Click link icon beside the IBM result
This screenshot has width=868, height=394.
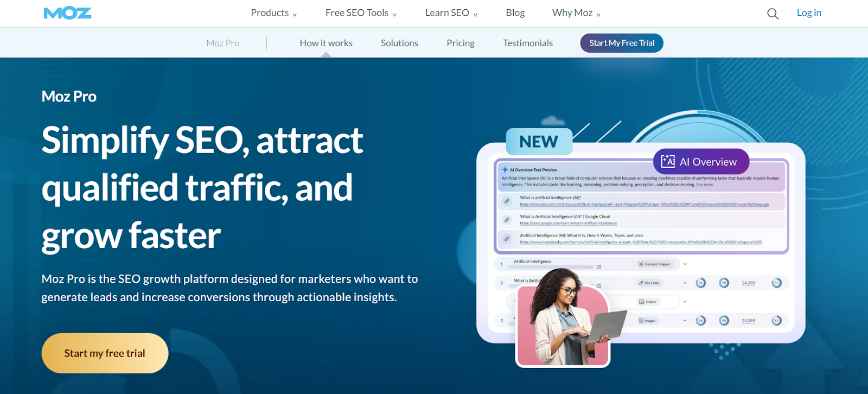(507, 201)
